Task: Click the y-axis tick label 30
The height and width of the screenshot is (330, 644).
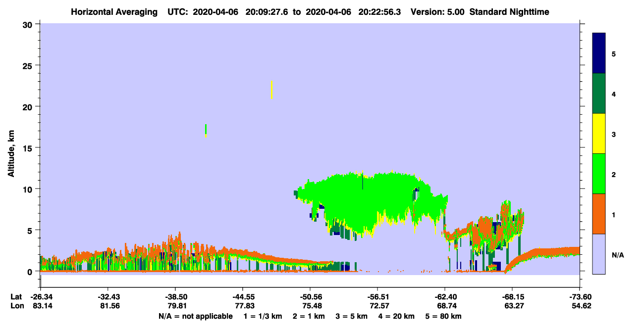Action: (29, 24)
